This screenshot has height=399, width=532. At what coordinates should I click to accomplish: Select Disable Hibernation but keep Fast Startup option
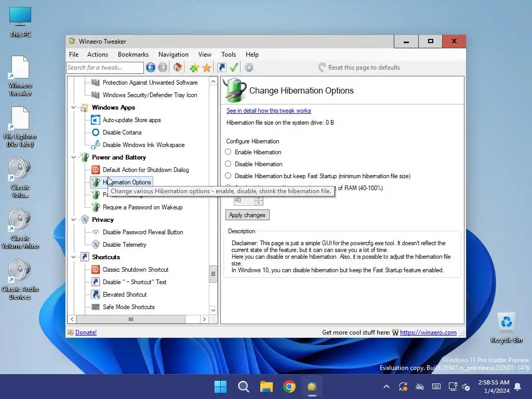pos(229,176)
